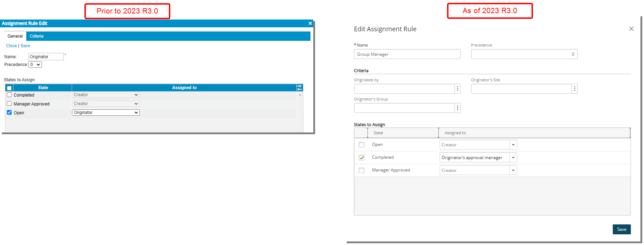Viewport: 644px width, 245px height.
Task: Open the Originated by lookup menu icon
Action: click(x=458, y=89)
